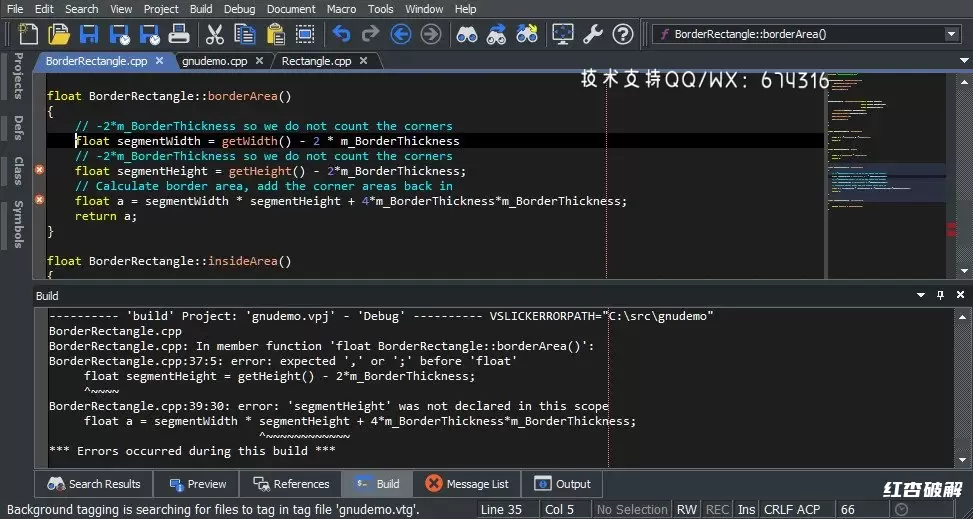Click the 'Line 35' status bar field
Viewport: 973px width, 519px height.
tap(501, 509)
